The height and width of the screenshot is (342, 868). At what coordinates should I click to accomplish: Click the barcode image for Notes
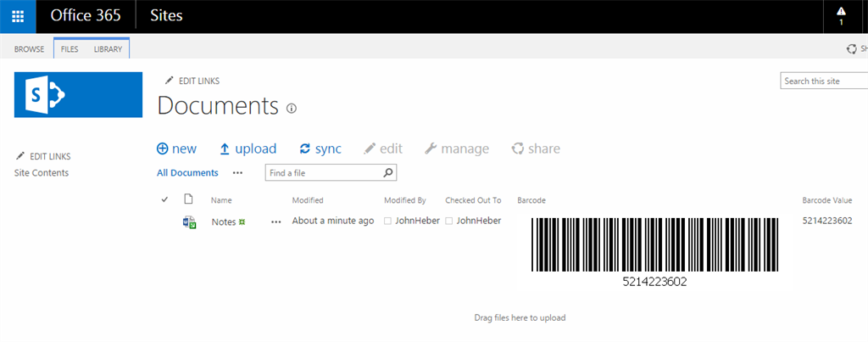[x=654, y=246]
